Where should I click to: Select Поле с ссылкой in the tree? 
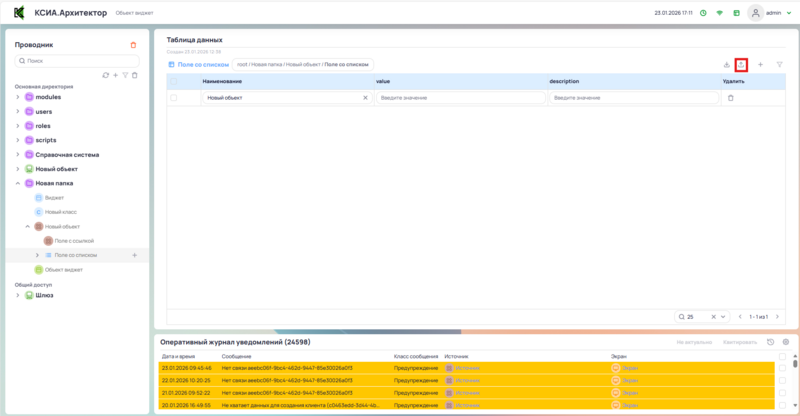coord(74,241)
